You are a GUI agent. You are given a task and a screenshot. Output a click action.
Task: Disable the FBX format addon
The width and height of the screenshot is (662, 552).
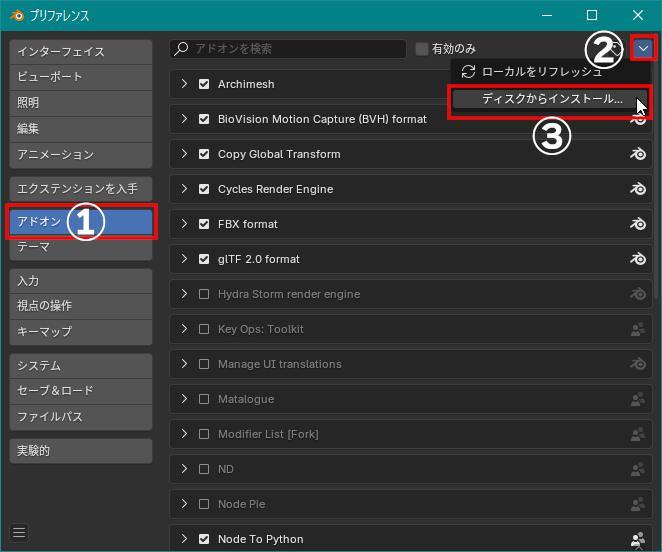click(x=204, y=224)
